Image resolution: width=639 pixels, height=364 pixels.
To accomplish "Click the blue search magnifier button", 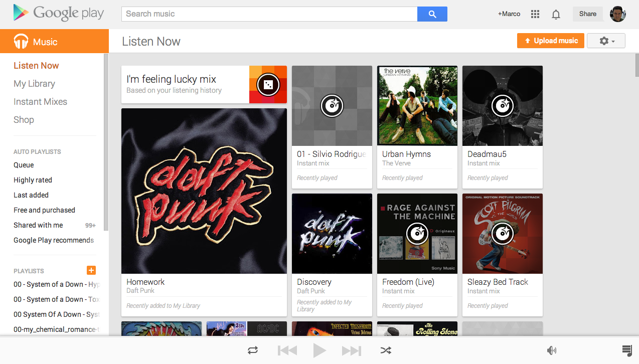I will point(432,14).
